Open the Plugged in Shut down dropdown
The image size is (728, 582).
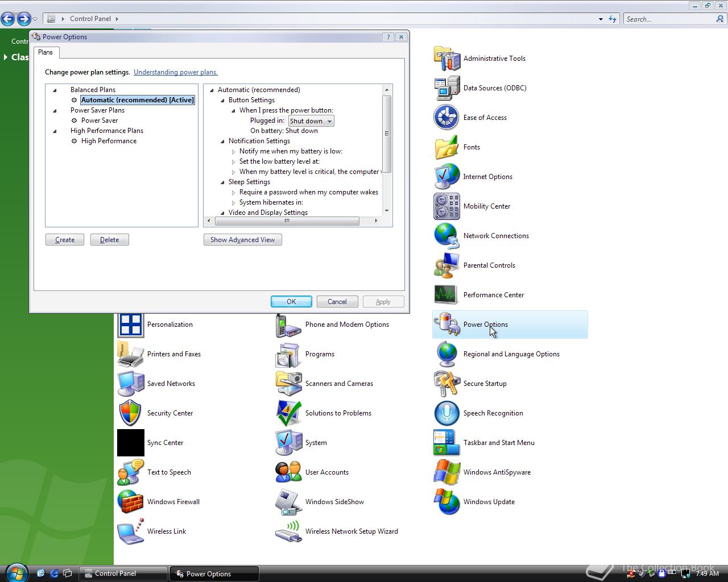click(x=311, y=121)
